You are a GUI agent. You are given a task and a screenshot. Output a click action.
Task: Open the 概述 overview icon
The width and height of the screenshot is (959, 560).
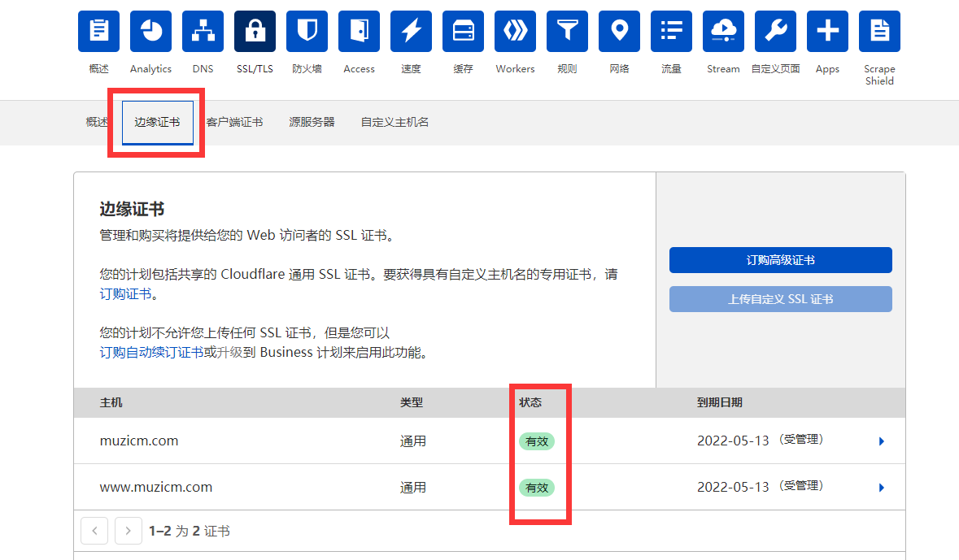[98, 31]
